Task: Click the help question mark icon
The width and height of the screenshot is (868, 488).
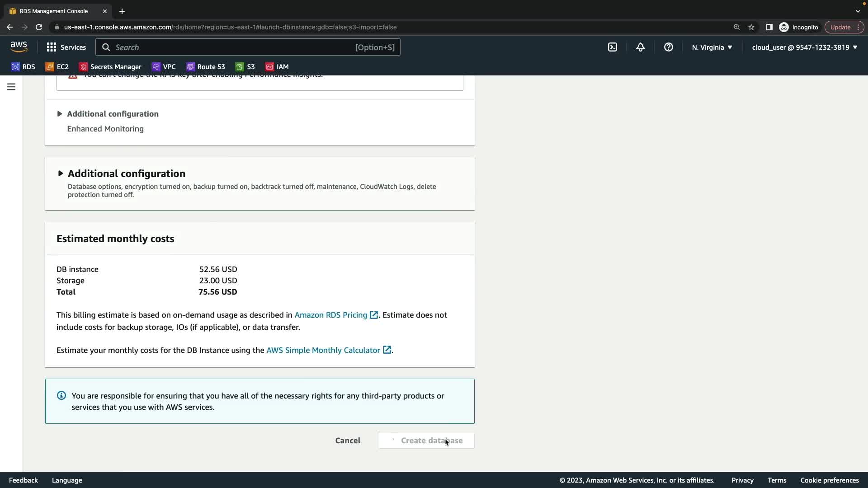Action: coord(668,47)
